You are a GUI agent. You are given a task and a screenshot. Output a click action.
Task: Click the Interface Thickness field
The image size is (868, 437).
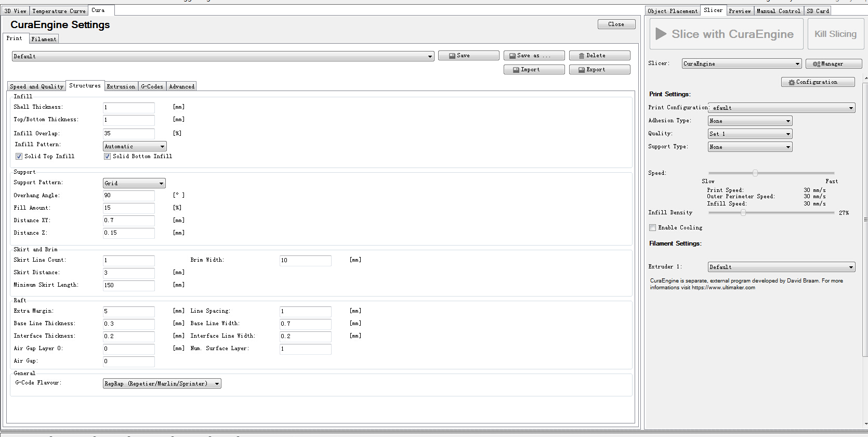[128, 337]
